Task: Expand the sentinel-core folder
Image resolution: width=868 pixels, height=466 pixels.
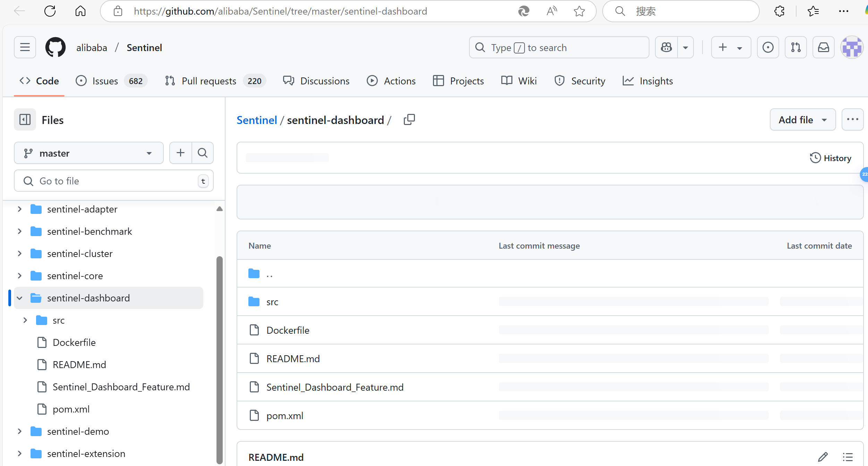Action: pos(20,276)
